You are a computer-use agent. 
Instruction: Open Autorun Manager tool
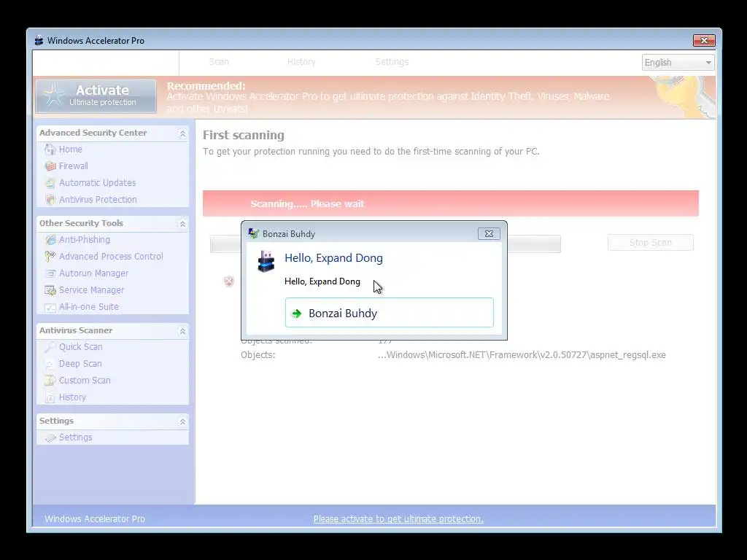pos(94,273)
